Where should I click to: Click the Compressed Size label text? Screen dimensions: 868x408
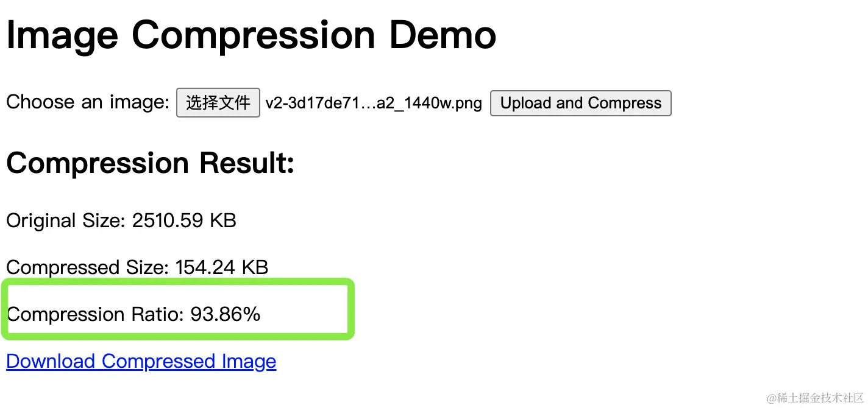pos(87,267)
